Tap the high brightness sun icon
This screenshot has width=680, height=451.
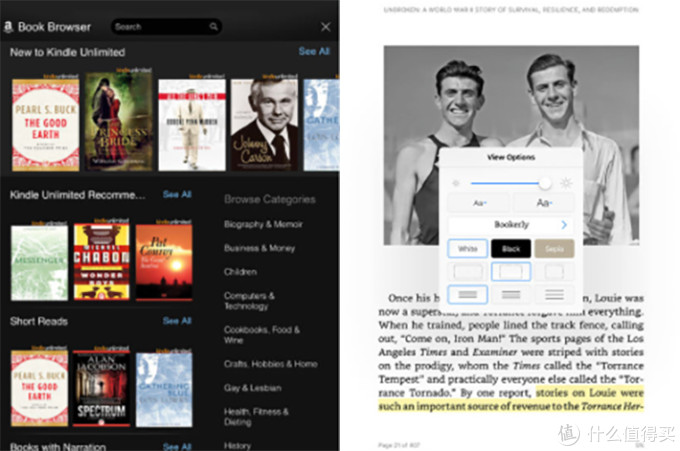566,183
